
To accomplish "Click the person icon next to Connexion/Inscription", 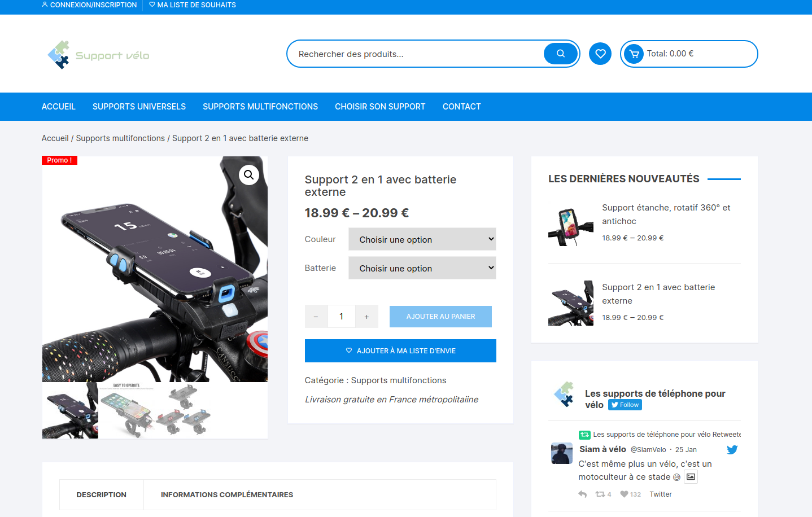I will tap(45, 5).
